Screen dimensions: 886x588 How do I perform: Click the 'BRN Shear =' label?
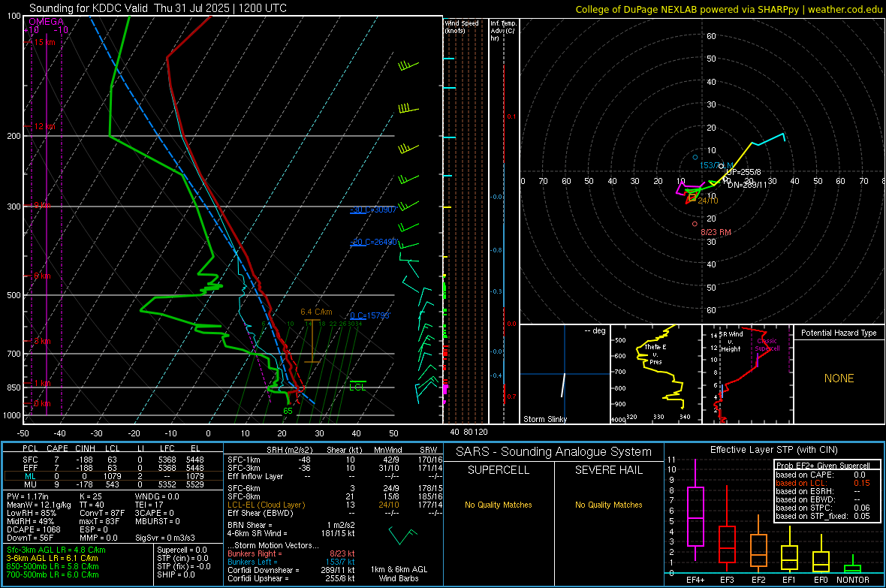coord(250,525)
